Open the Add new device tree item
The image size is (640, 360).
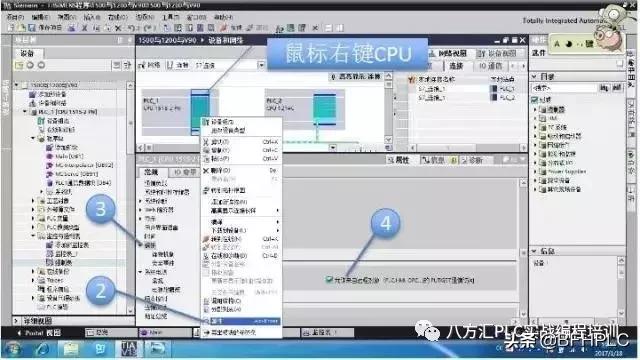pyautogui.click(x=47, y=94)
